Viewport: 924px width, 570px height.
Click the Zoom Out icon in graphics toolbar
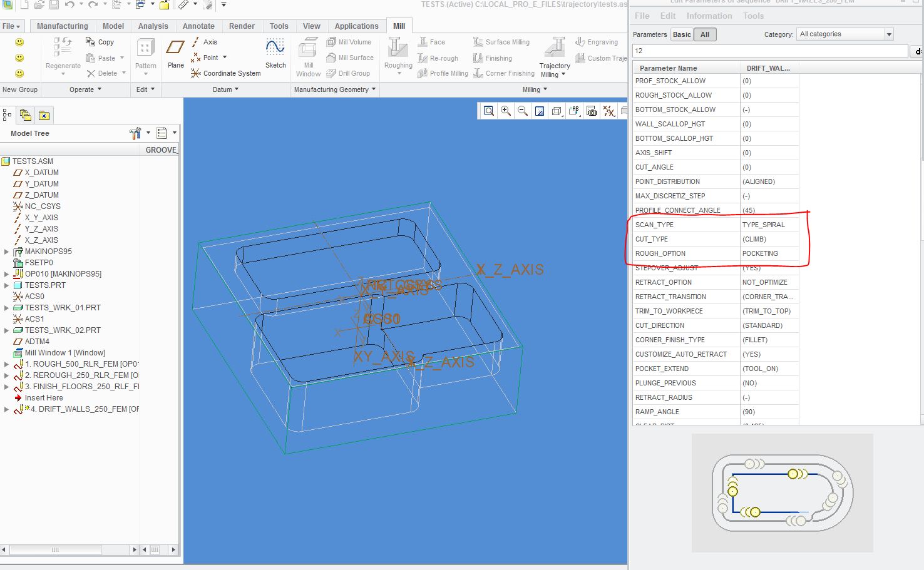523,111
